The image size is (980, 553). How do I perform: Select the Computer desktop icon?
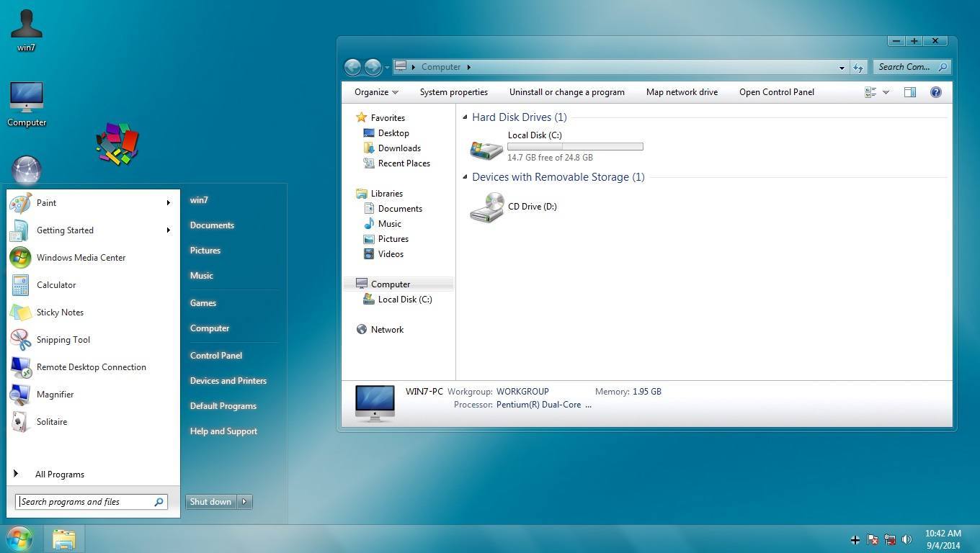(27, 104)
